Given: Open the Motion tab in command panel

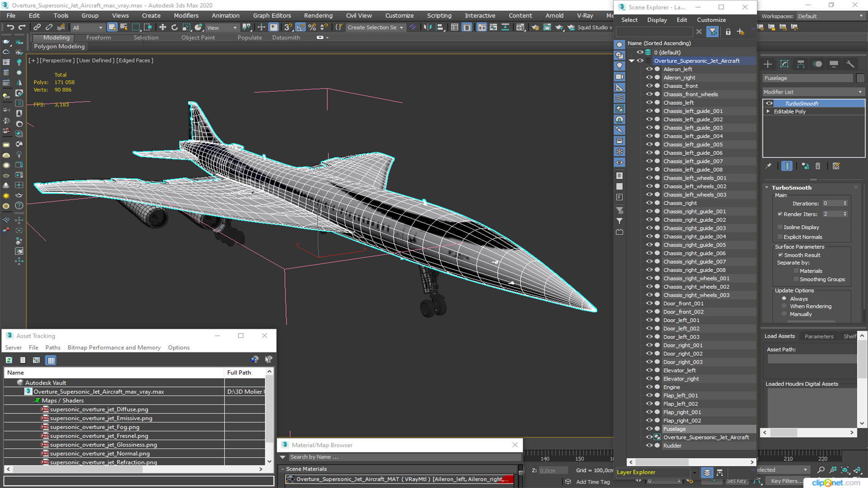Looking at the screenshot, I should tap(817, 64).
